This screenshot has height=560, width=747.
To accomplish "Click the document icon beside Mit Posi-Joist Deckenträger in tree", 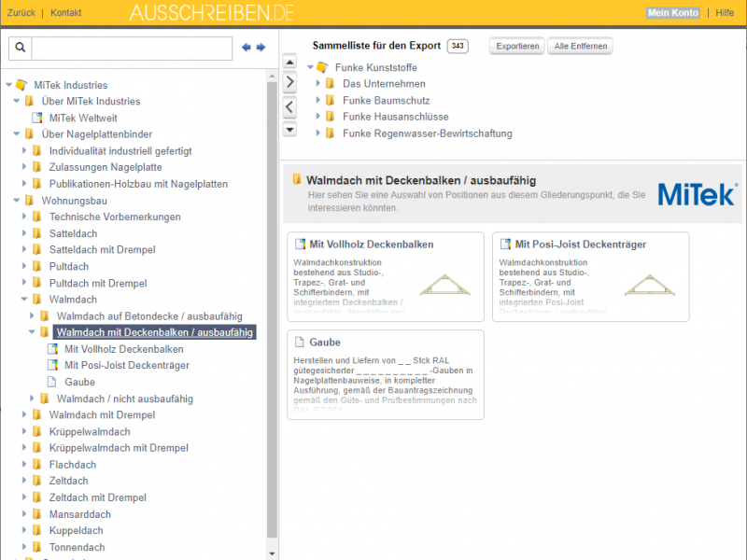I will tap(52, 365).
